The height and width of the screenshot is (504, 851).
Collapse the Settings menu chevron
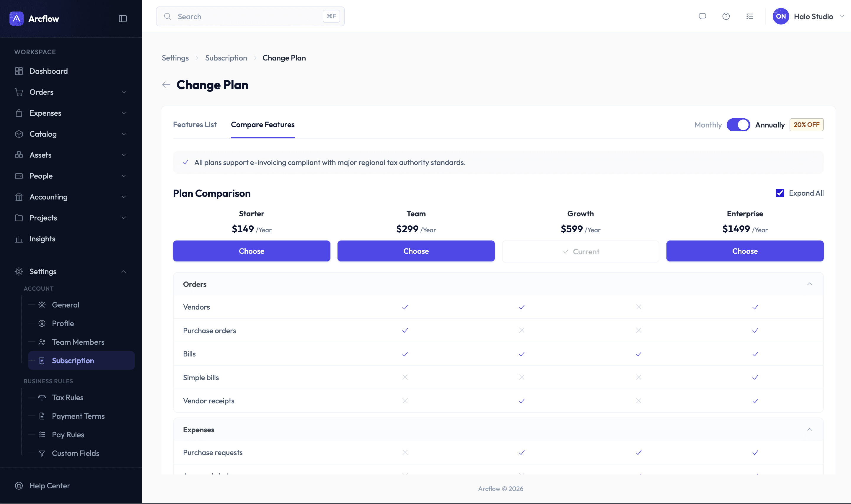pyautogui.click(x=124, y=271)
